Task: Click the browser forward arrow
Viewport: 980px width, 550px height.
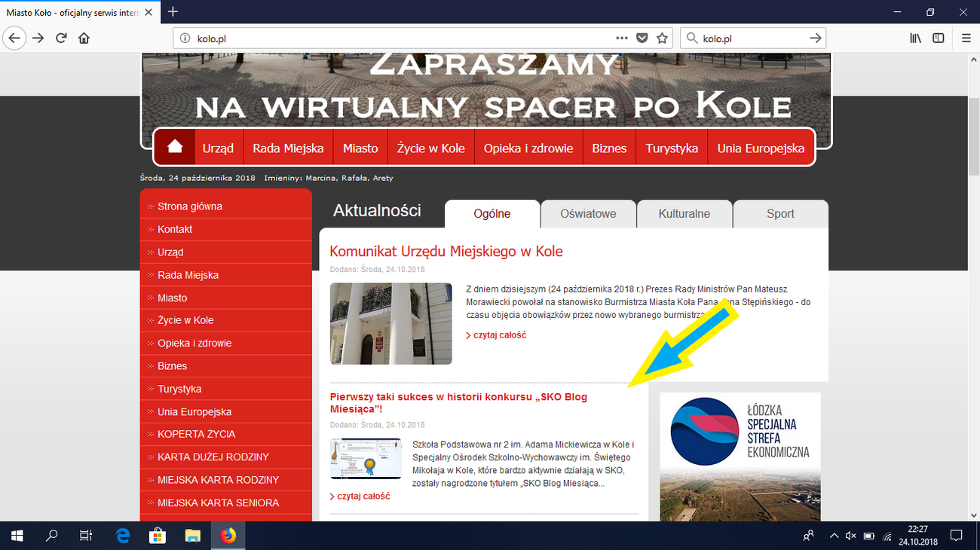Action: [38, 38]
